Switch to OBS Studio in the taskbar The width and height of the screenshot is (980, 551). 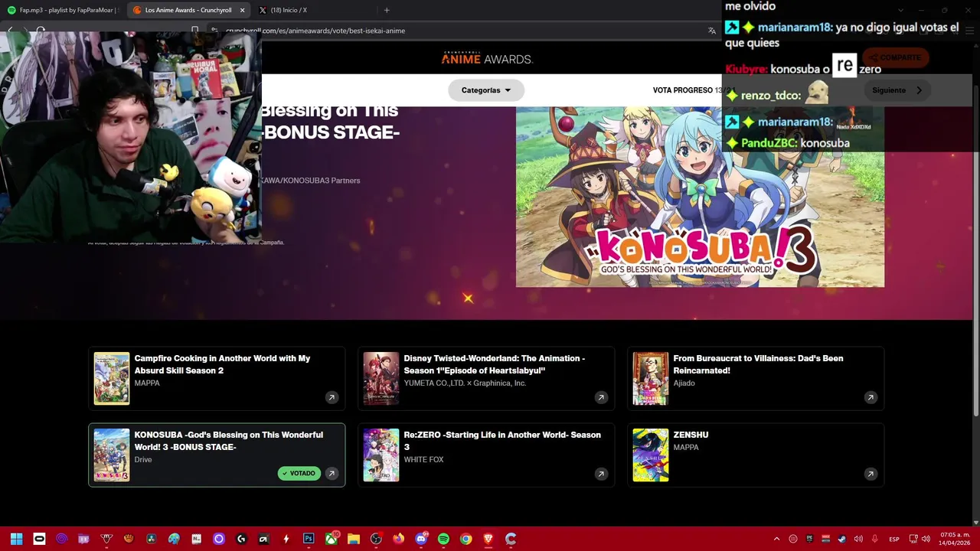(376, 539)
